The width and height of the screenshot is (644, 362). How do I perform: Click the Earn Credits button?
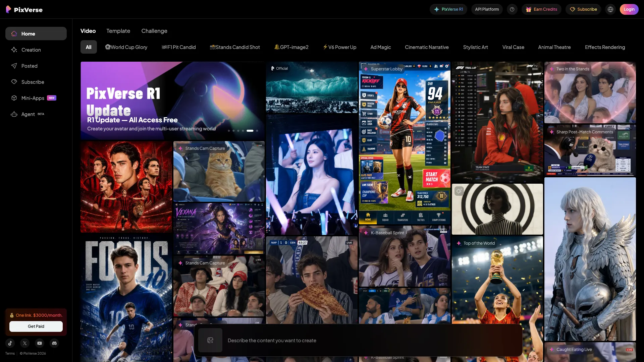pyautogui.click(x=541, y=9)
